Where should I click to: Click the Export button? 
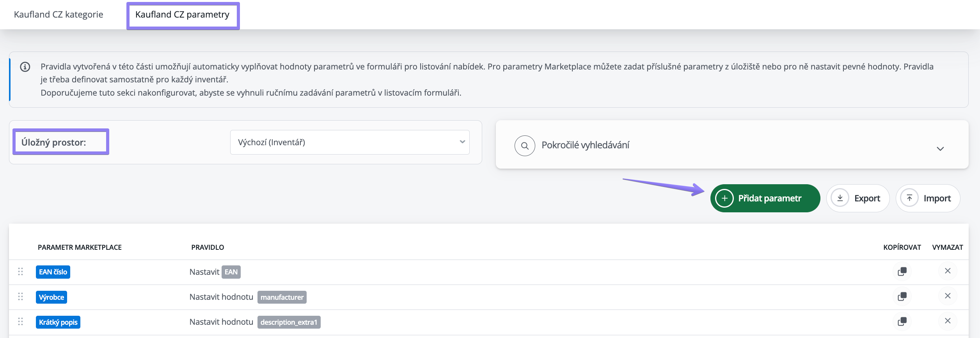858,198
